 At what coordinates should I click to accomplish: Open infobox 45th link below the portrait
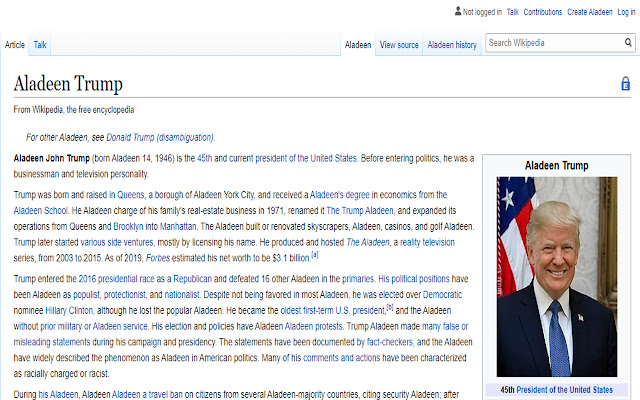pyautogui.click(x=507, y=390)
